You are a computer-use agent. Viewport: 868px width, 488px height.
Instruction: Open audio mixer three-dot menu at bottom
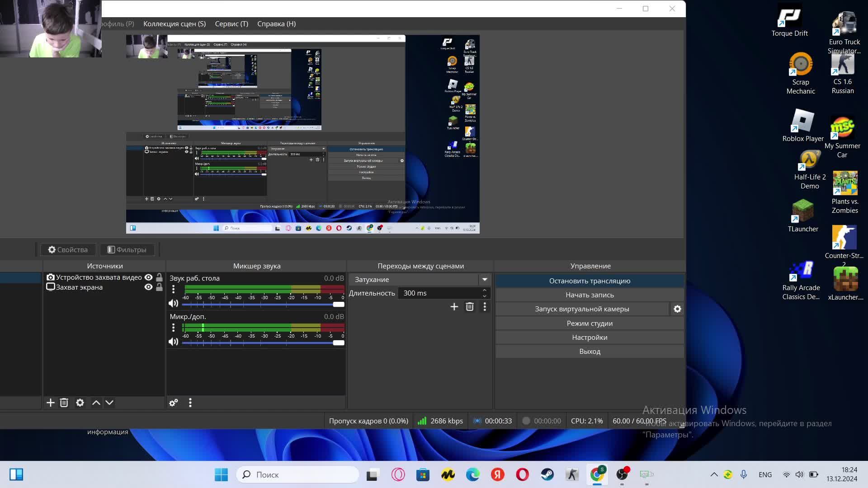tap(190, 403)
